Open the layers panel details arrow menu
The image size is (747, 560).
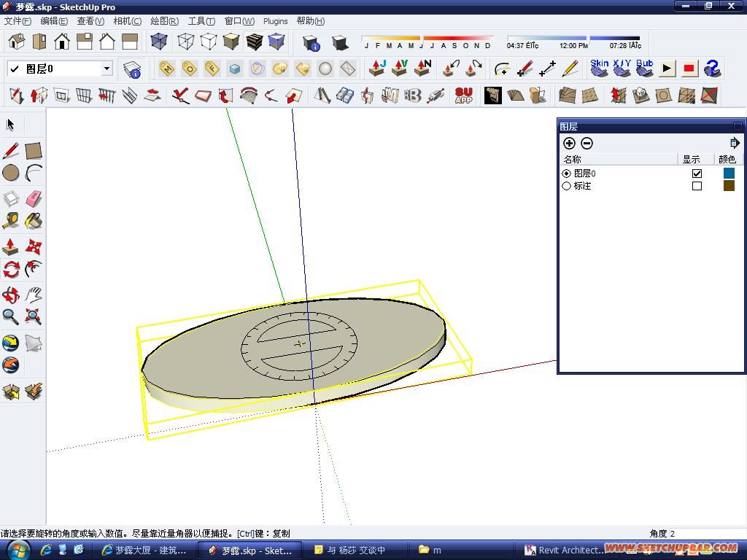coord(734,142)
